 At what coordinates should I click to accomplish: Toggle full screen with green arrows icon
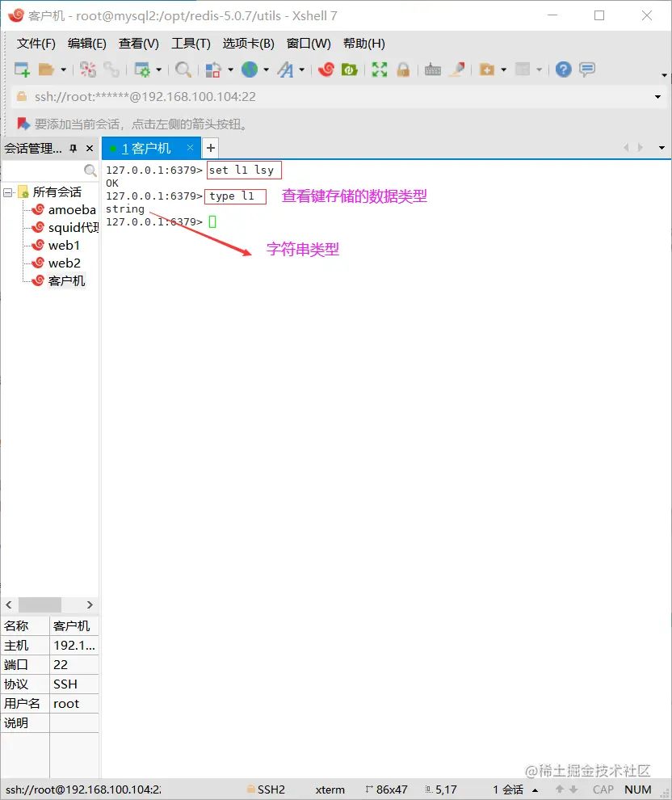point(380,69)
